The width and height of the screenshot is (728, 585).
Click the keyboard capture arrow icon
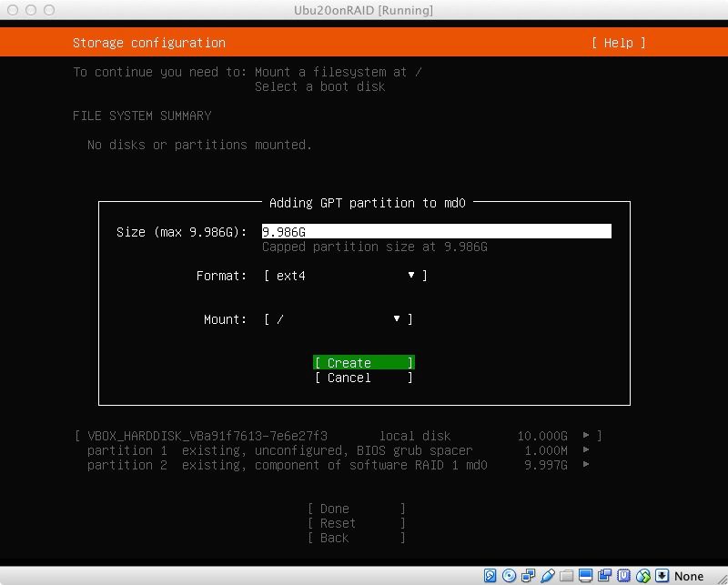pyautogui.click(x=662, y=576)
